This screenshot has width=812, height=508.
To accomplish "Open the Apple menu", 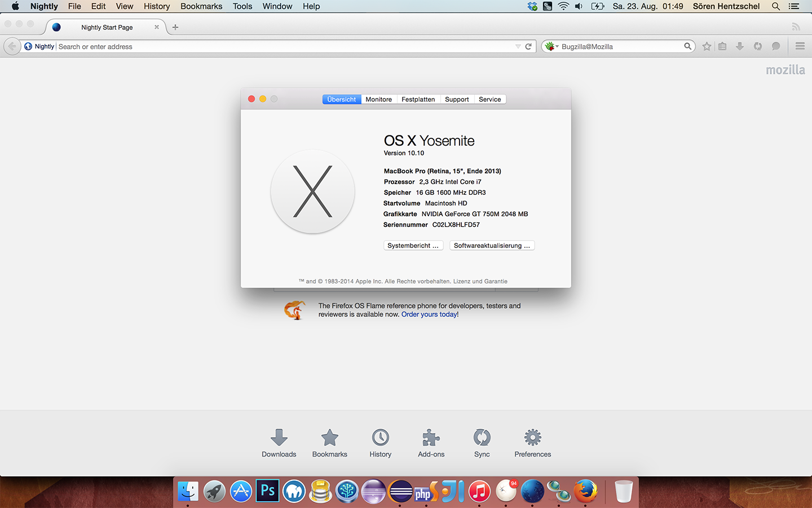I will pos(15,6).
